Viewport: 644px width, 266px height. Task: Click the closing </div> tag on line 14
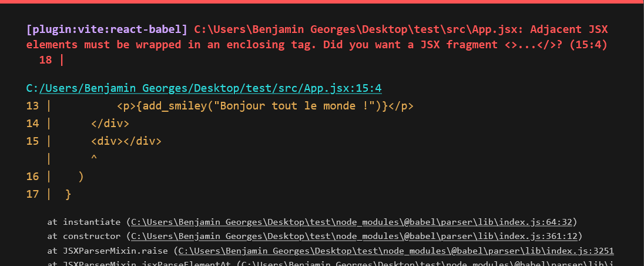pyautogui.click(x=110, y=124)
